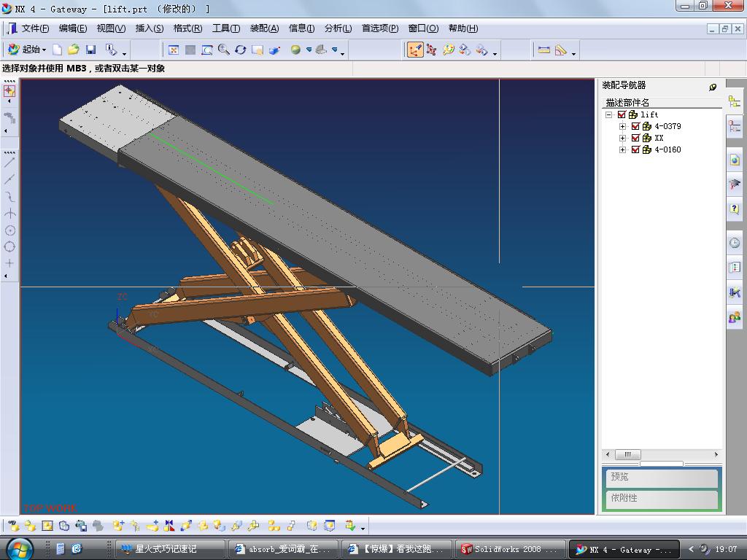747x560 pixels.
Task: Toggle the highlighted WCS display icon
Action: point(415,50)
